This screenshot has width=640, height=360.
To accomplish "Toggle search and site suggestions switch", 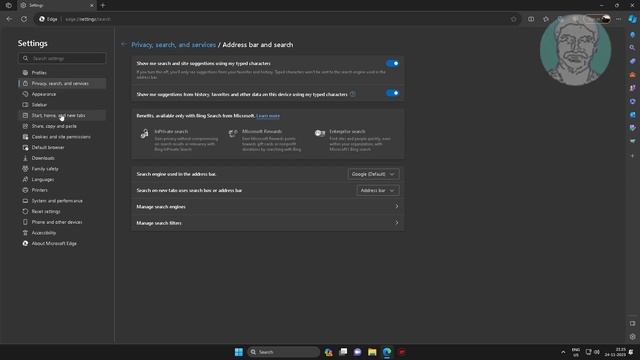I will [x=392, y=63].
